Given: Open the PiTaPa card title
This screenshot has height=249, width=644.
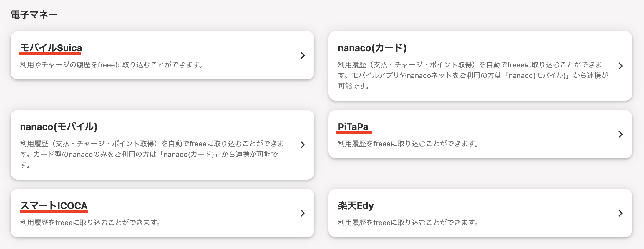Looking at the screenshot, I should pyautogui.click(x=353, y=127).
